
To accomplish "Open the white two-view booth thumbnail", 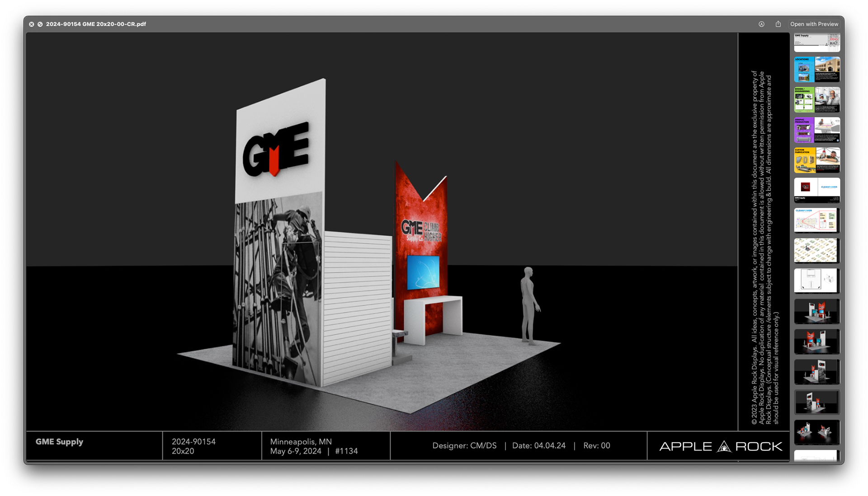I will click(817, 432).
